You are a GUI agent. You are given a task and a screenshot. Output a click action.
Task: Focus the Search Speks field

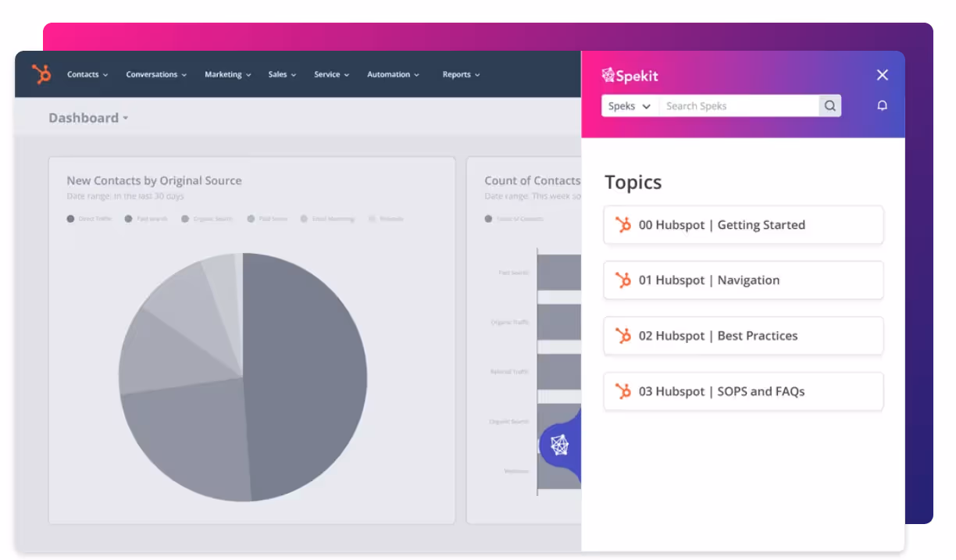[x=739, y=106]
